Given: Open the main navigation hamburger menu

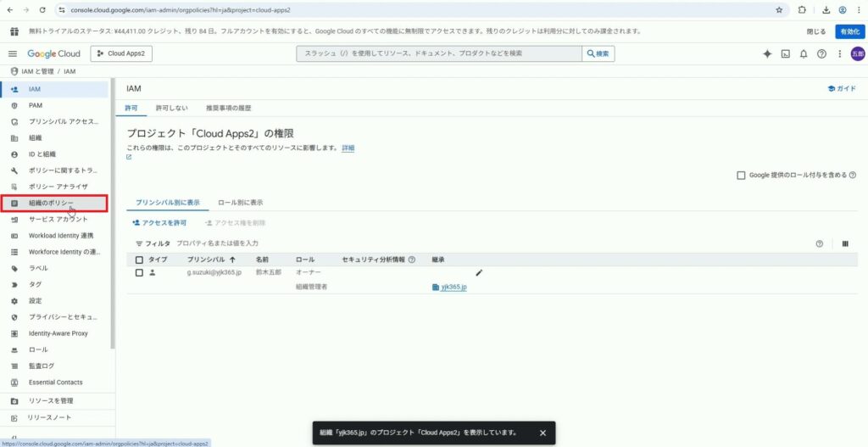Looking at the screenshot, I should coord(13,53).
